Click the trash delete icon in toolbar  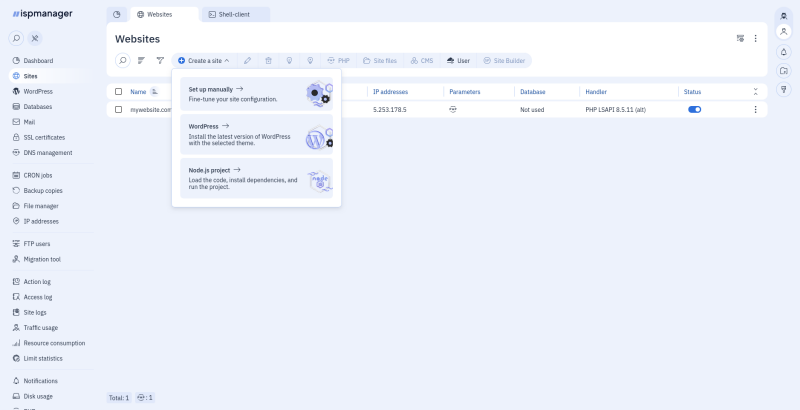pos(268,61)
